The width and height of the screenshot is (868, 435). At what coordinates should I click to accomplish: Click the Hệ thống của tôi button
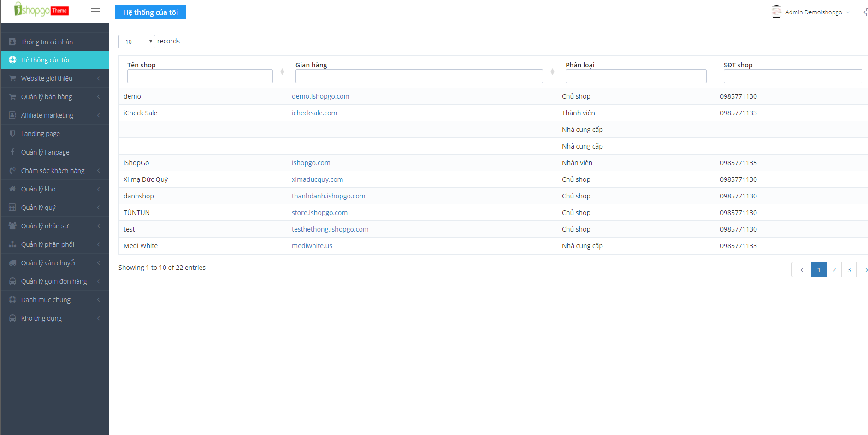pos(150,12)
